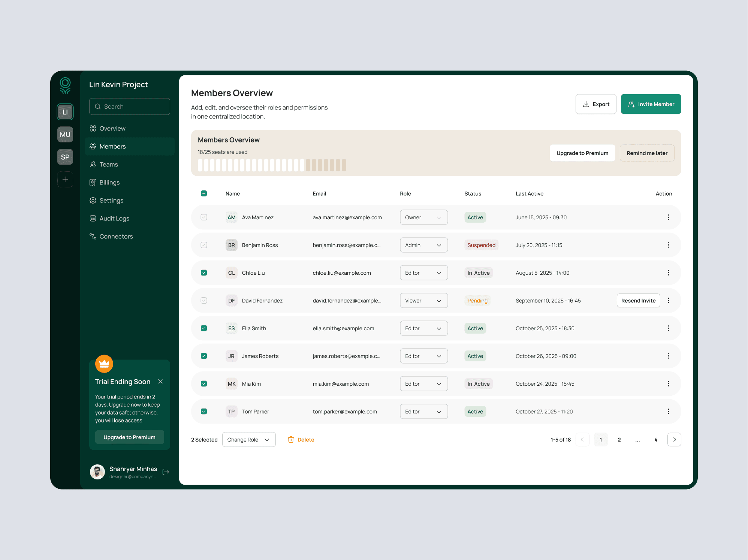
Task: Open the actions menu for Tom Parker
Action: pos(668,412)
